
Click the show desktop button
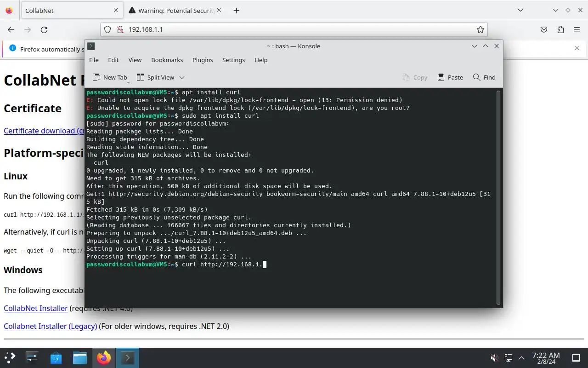point(576,358)
